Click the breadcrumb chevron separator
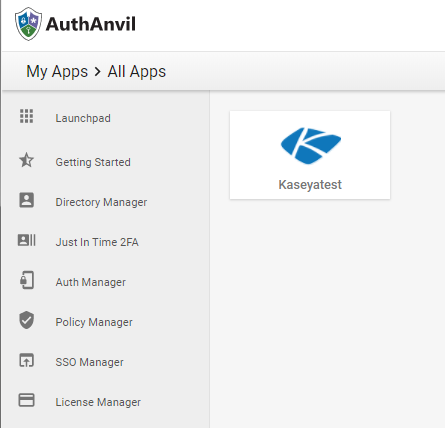The image size is (445, 428). pyautogui.click(x=97, y=71)
